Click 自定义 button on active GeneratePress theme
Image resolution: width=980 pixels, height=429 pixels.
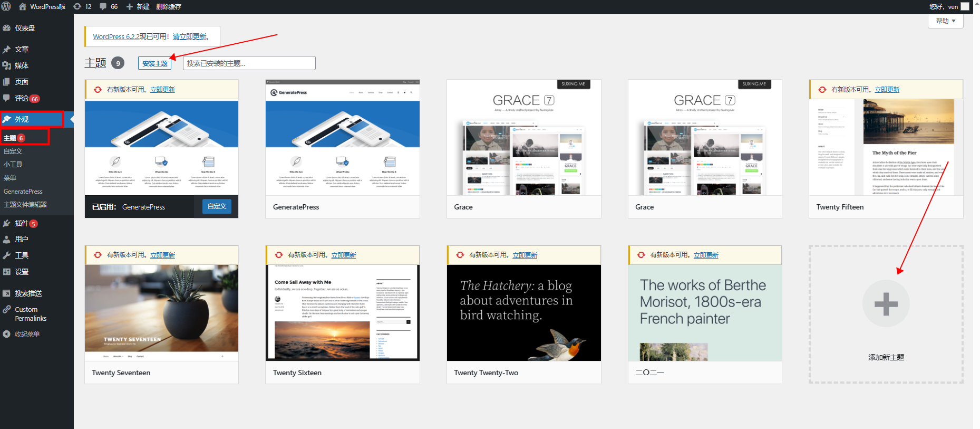click(217, 206)
